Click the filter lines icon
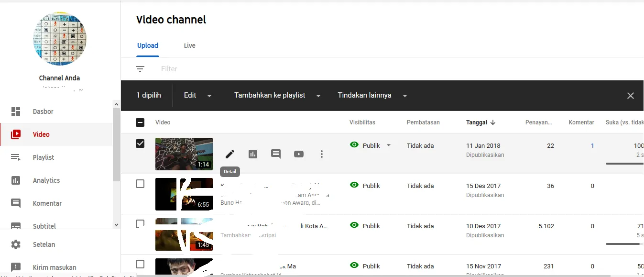 pos(140,69)
